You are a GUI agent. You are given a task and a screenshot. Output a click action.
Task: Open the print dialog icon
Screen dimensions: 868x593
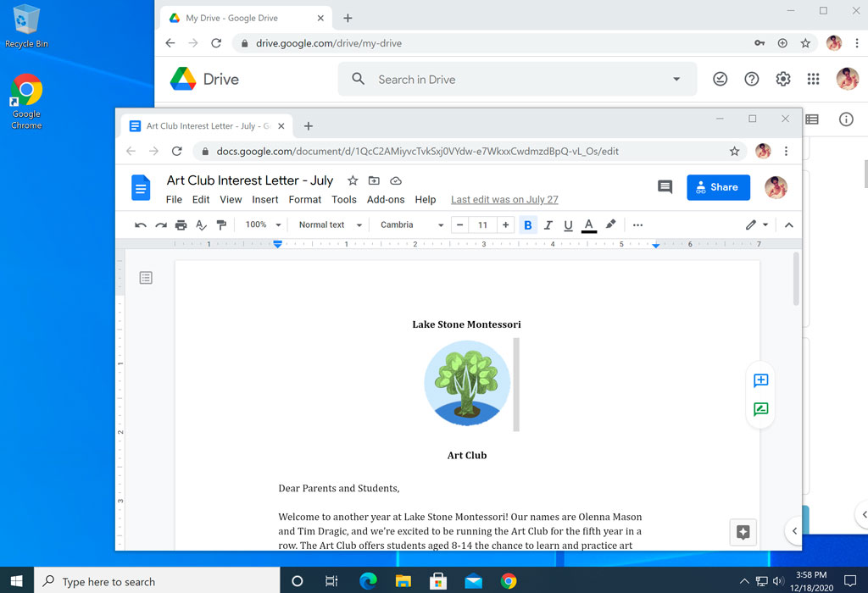pyautogui.click(x=180, y=224)
